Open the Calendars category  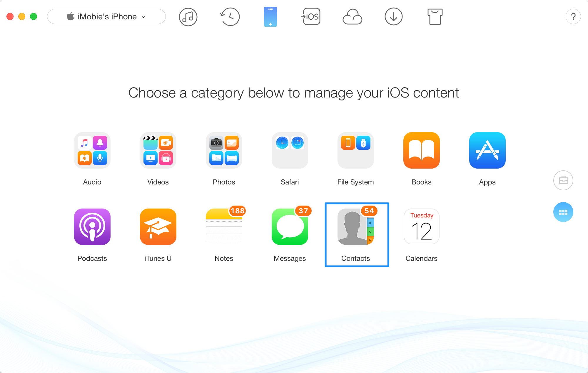(422, 227)
